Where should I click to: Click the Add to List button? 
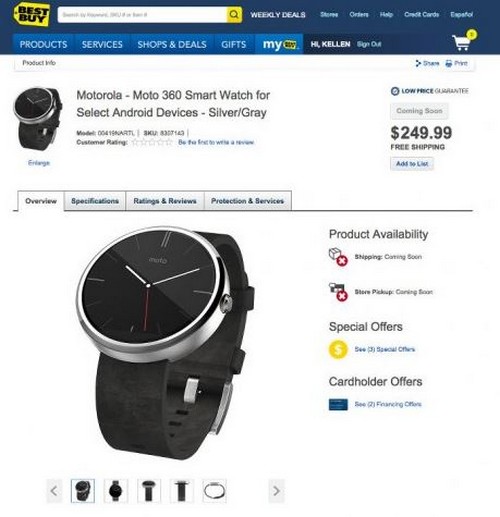click(412, 164)
